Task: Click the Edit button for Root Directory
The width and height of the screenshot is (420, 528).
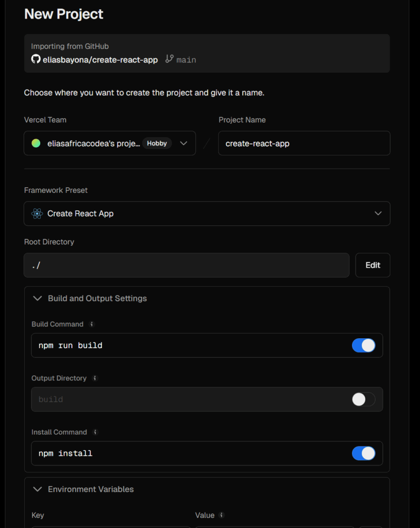Action: (373, 265)
